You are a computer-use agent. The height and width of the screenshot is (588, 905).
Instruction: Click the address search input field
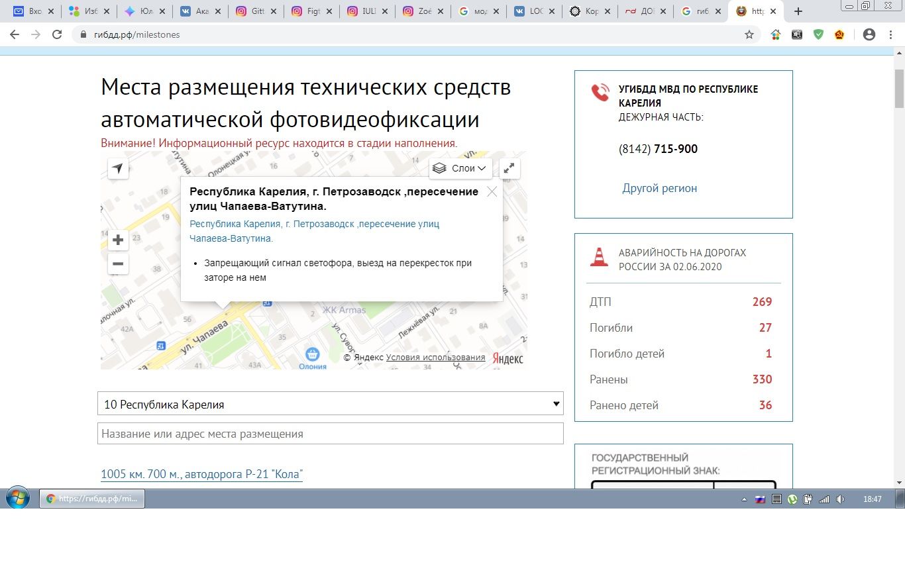click(x=330, y=434)
